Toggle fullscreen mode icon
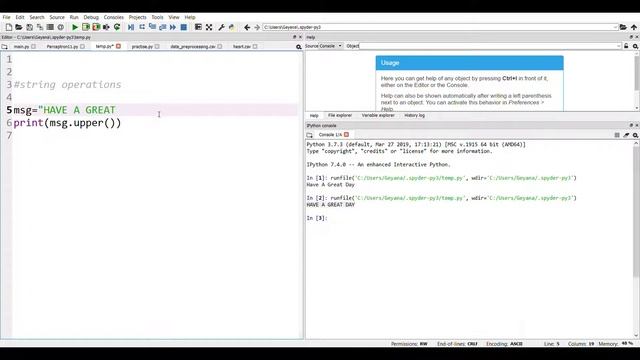640x360 pixels. pos(209,27)
